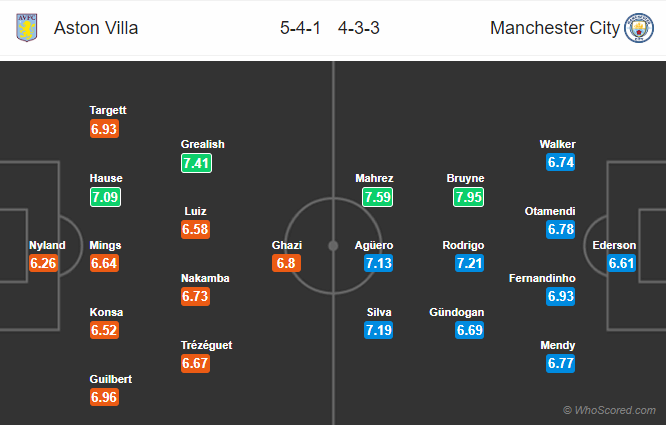Click Mendy's 6.77 rating badge
Screen dimensions: 666x425
(561, 363)
